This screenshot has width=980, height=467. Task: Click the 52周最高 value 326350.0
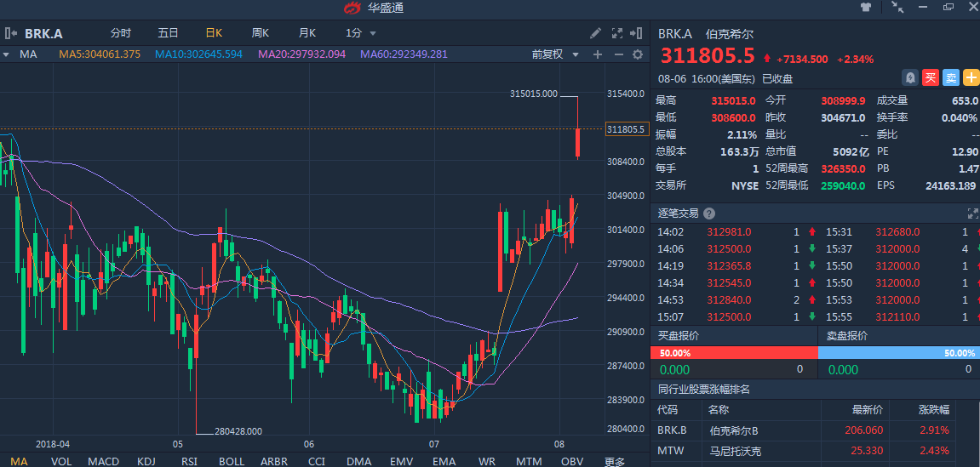841,168
